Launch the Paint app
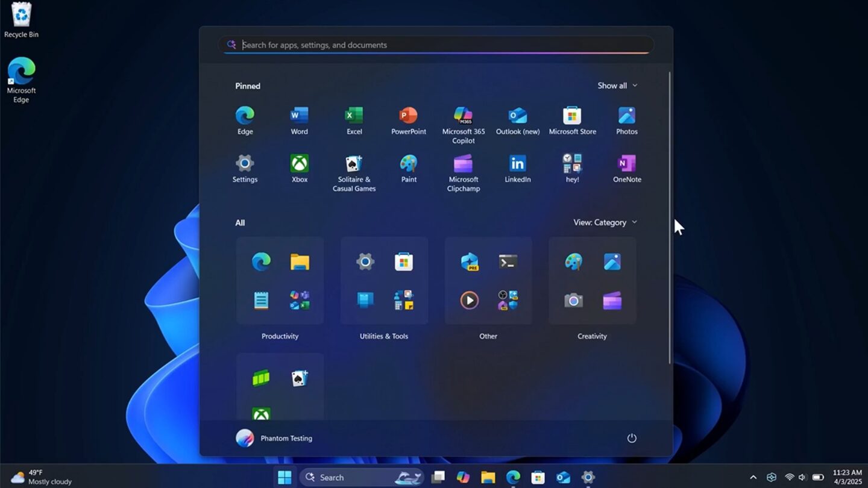 click(x=408, y=163)
